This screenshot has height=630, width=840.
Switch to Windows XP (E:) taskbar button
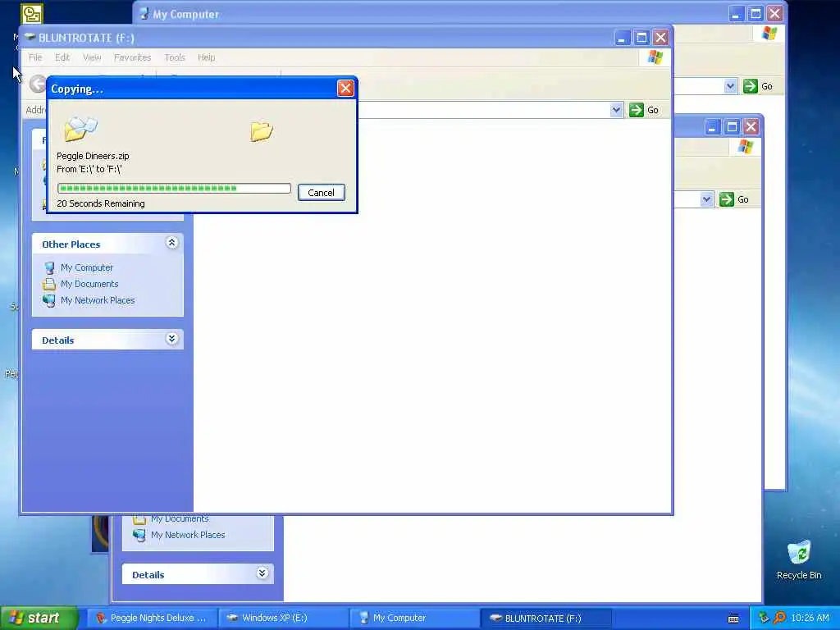[x=284, y=618]
